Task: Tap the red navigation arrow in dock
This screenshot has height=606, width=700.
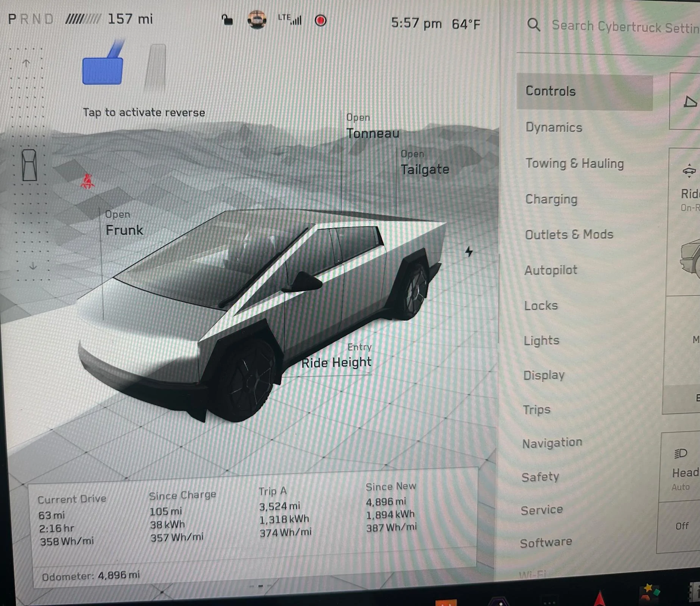Action: (x=599, y=599)
